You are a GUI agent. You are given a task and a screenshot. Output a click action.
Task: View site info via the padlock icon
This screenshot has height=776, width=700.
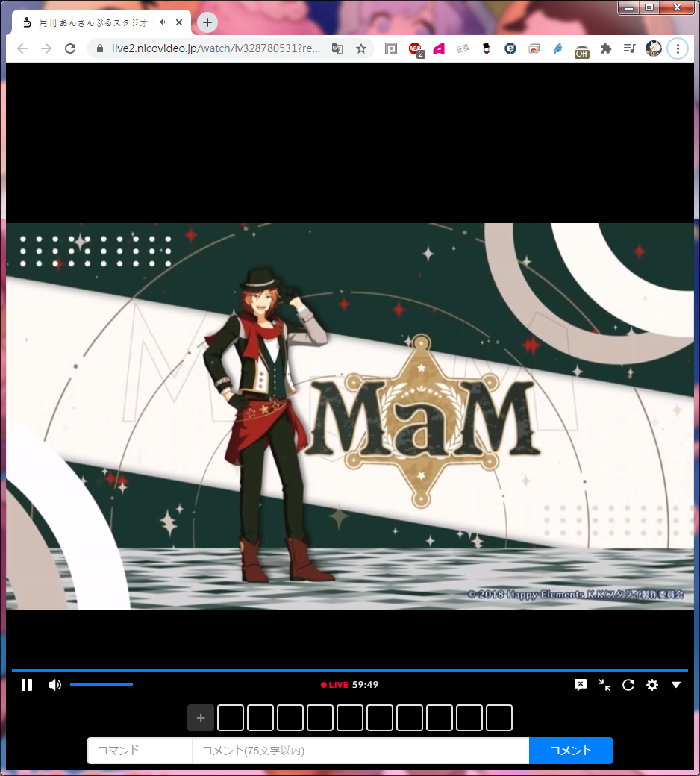tap(100, 48)
